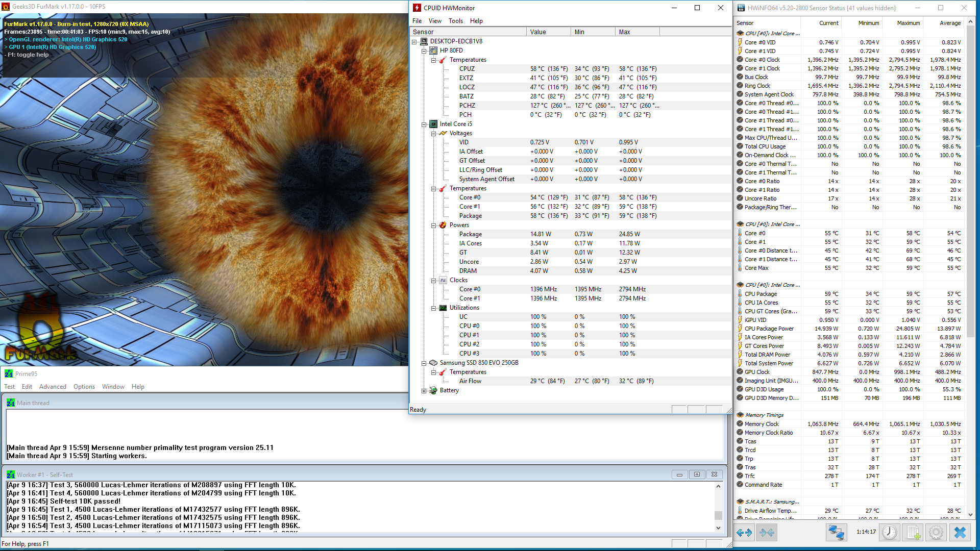Screen dimensions: 980x551
Task: Click HWiNFO expand-layout arrows button
Action: pyautogui.click(x=744, y=532)
